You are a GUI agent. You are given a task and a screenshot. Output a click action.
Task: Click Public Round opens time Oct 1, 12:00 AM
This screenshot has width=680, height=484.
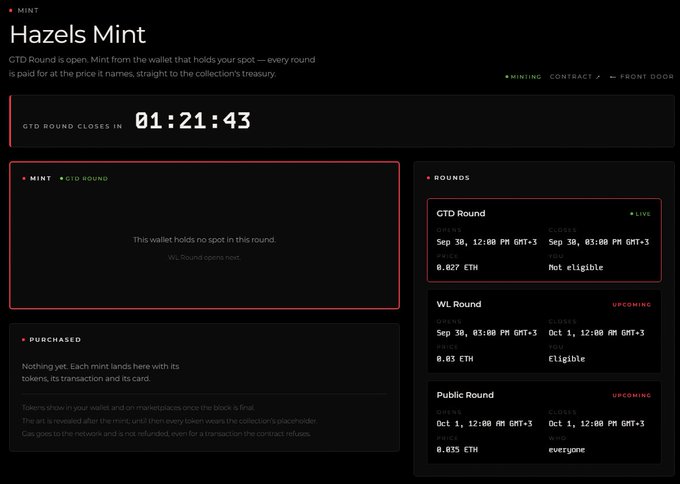[484, 424]
